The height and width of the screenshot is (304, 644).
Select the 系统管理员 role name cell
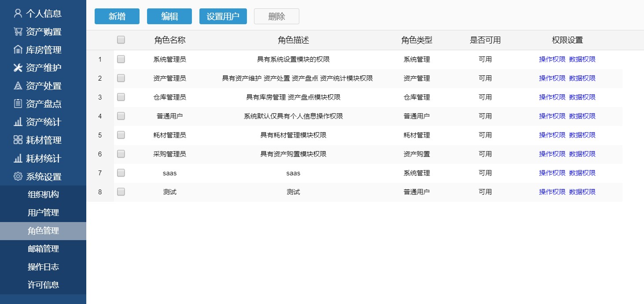(x=169, y=59)
